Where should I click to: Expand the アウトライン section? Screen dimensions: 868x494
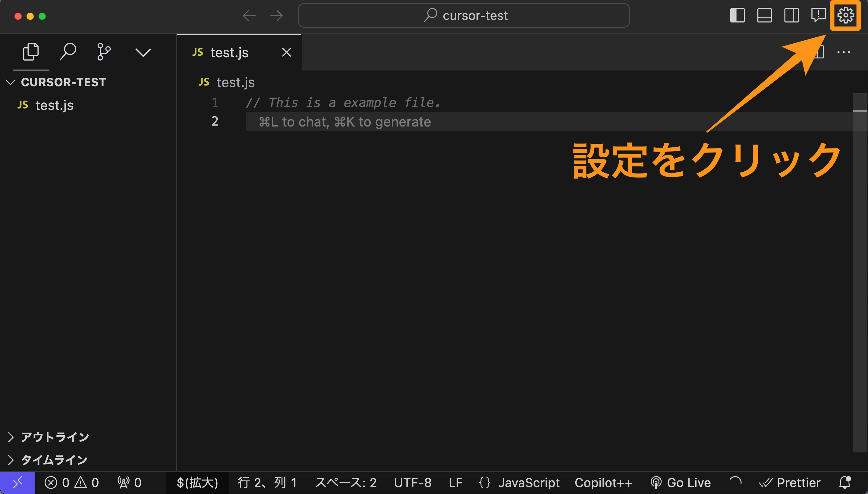(x=54, y=437)
